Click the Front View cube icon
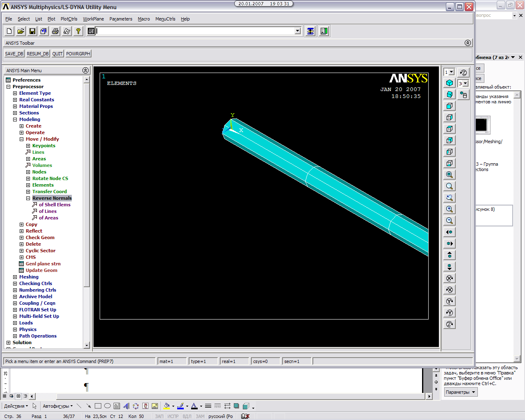525x420 pixels. point(450,106)
